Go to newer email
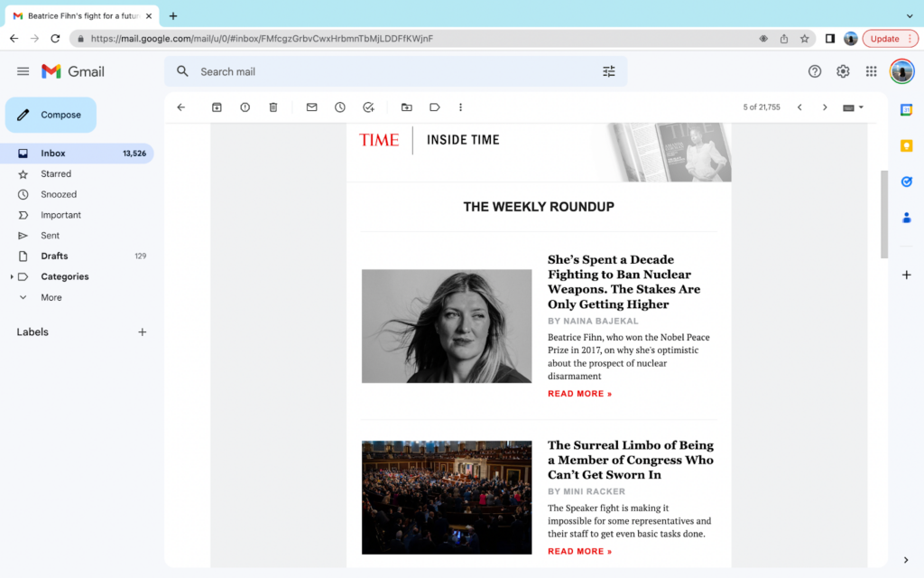 (x=799, y=107)
